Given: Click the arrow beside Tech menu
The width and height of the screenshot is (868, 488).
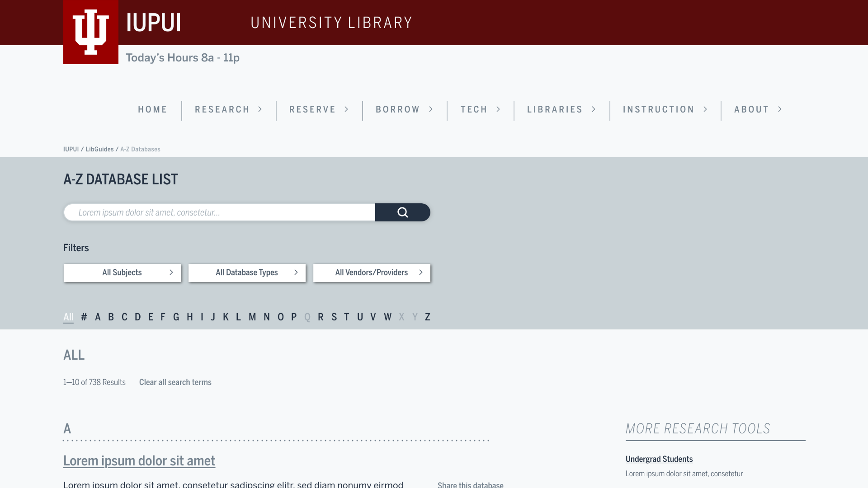Looking at the screenshot, I should click(499, 109).
